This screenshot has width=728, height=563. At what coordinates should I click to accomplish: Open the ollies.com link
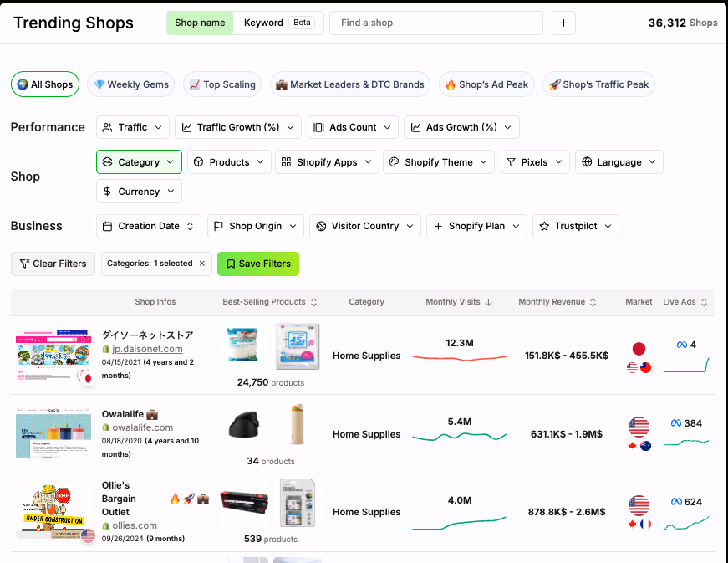click(x=135, y=525)
